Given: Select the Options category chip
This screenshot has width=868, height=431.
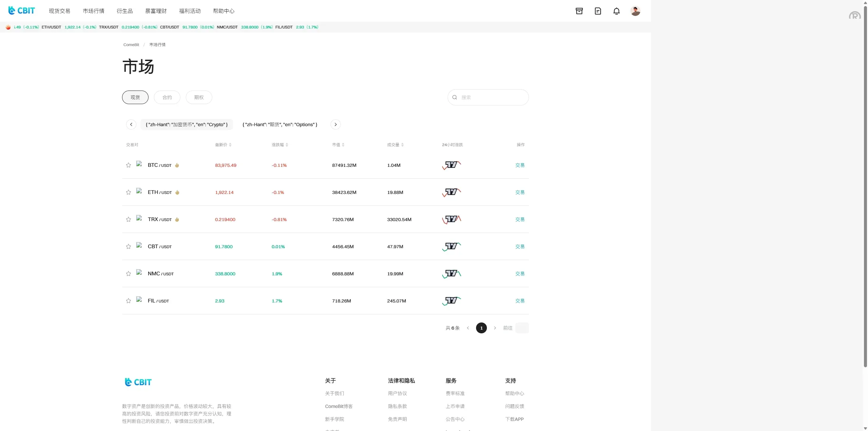Looking at the screenshot, I should click(x=280, y=124).
